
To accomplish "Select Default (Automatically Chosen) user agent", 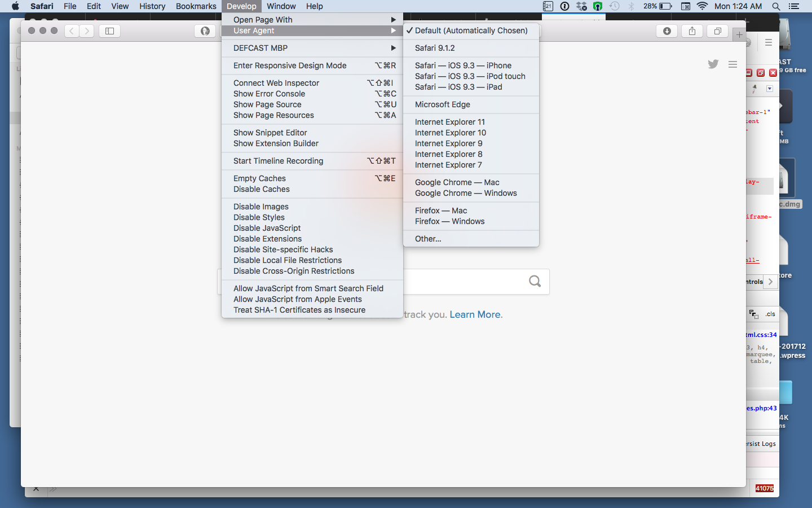I will pyautogui.click(x=471, y=30).
